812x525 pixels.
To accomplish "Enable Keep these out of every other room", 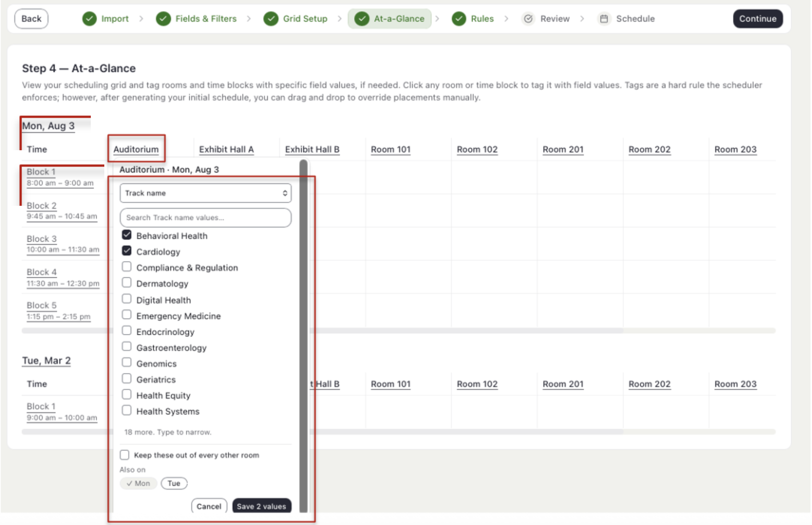I will [x=125, y=455].
